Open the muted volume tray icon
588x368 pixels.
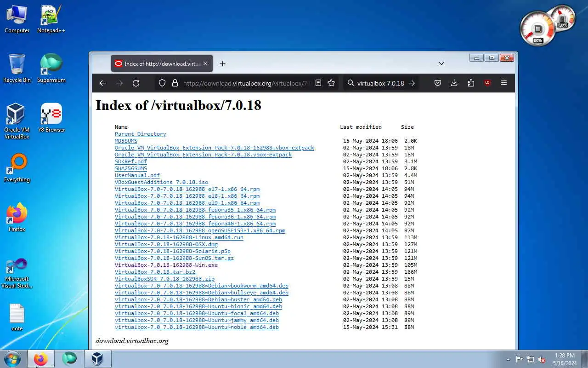[x=542, y=359]
